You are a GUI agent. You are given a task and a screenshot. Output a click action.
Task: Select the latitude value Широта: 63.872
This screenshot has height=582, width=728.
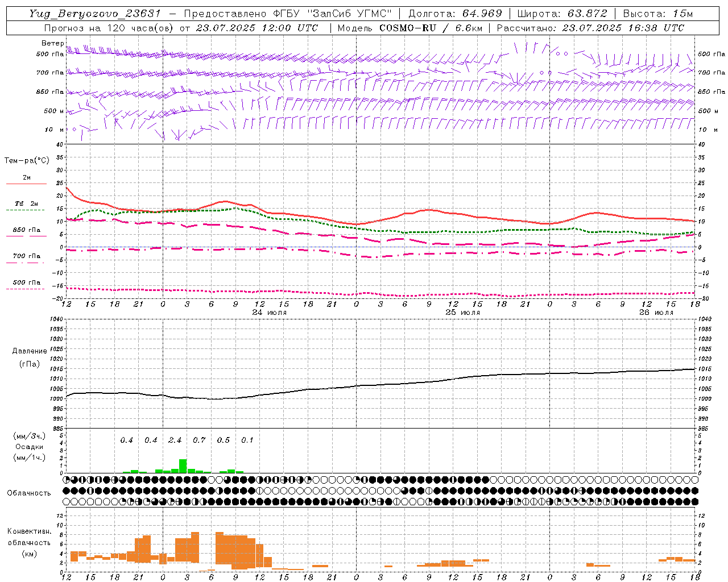click(562, 14)
